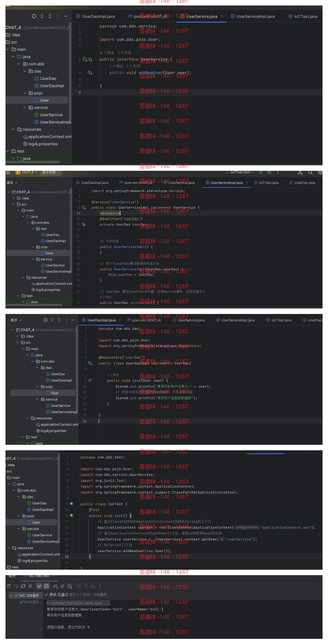Image resolution: width=328 pixels, height=644 pixels.
Task: Click horizontal scrollbar under UserService.java window tree
Action: click(x=33, y=162)
